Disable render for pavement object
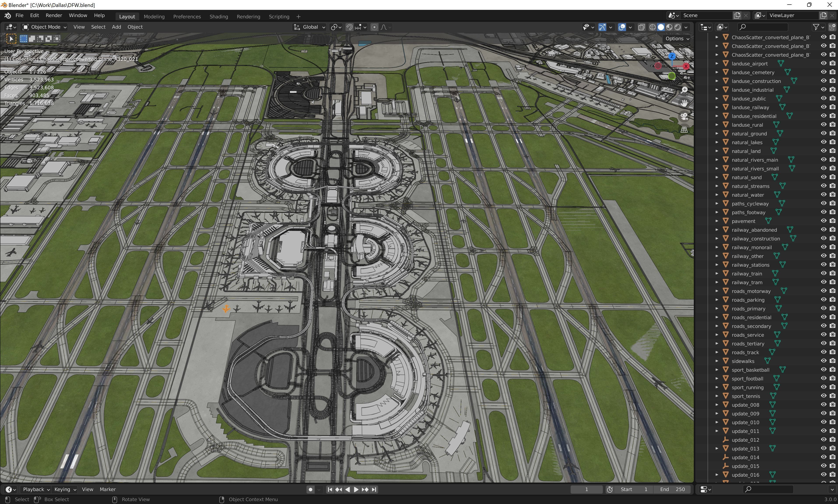Viewport: 838px width, 504px height. [x=832, y=221]
